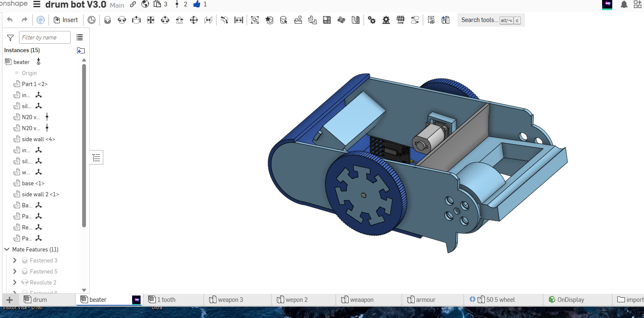Activate the Gear relation tool
This screenshot has width=644, height=318.
click(372, 20)
